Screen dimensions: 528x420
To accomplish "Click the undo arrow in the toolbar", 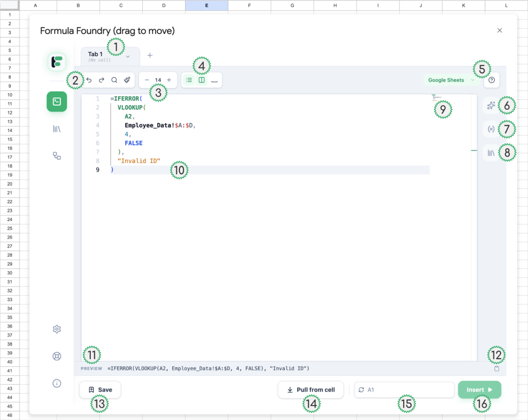I will coord(89,80).
